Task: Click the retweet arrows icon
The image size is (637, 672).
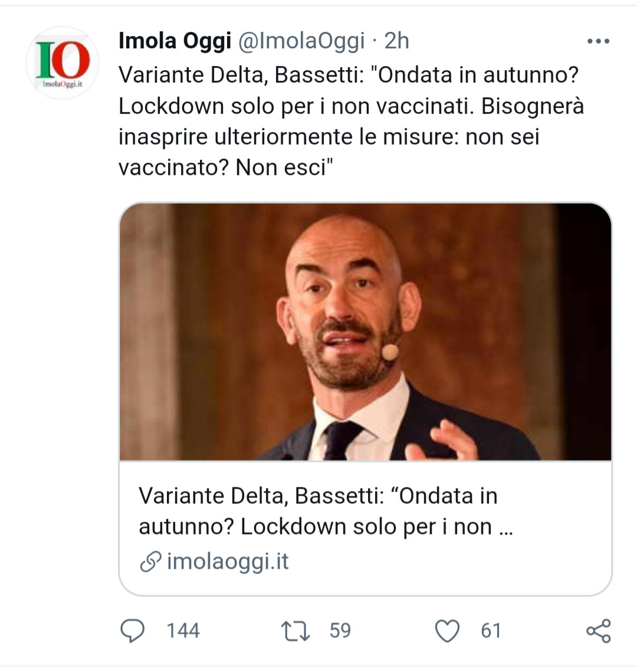Action: [295, 631]
